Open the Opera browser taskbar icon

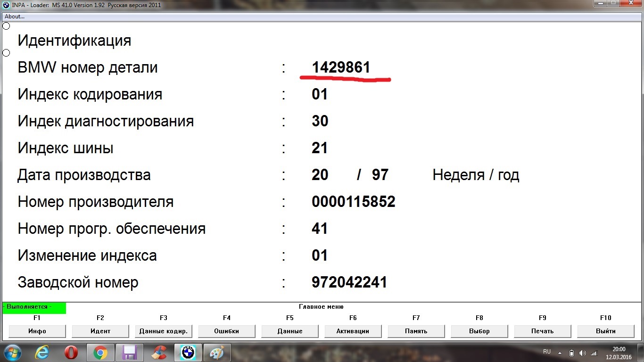coord(71,353)
